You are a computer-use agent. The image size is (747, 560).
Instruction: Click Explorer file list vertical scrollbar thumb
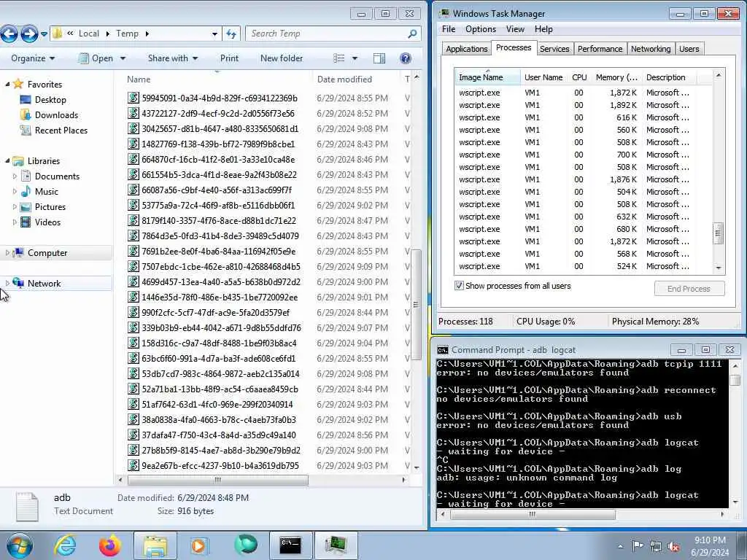(x=416, y=305)
